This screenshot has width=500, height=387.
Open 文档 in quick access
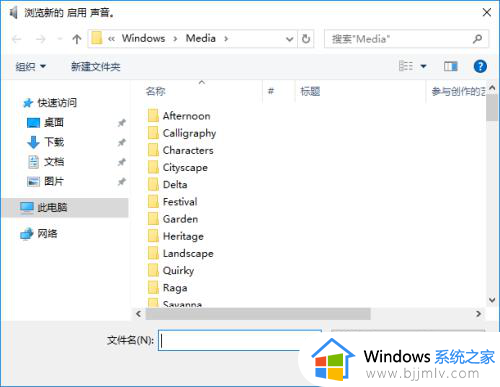[x=45, y=162]
